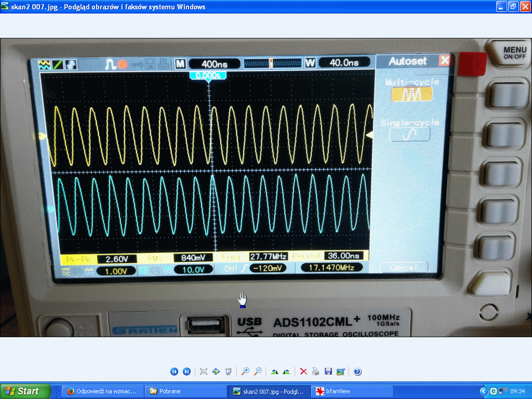The height and width of the screenshot is (399, 532).
Task: Go to the next image
Action: pyautogui.click(x=187, y=371)
